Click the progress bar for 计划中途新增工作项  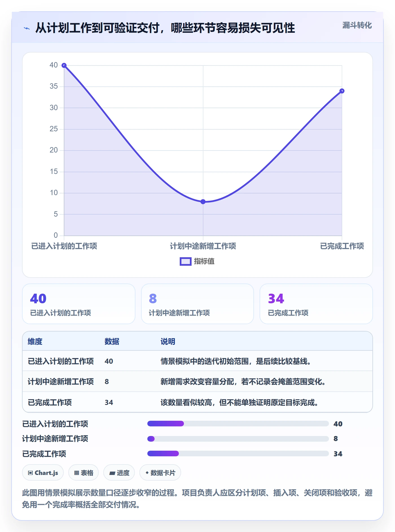click(238, 439)
